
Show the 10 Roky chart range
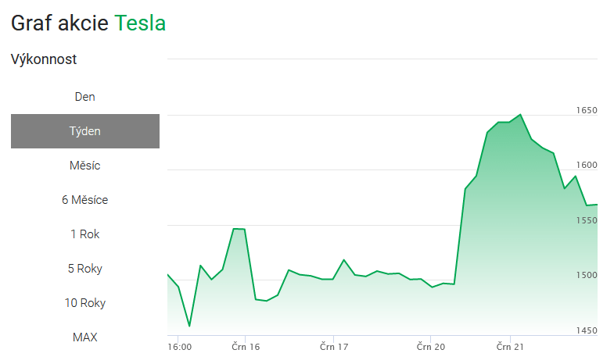pyautogui.click(x=84, y=303)
